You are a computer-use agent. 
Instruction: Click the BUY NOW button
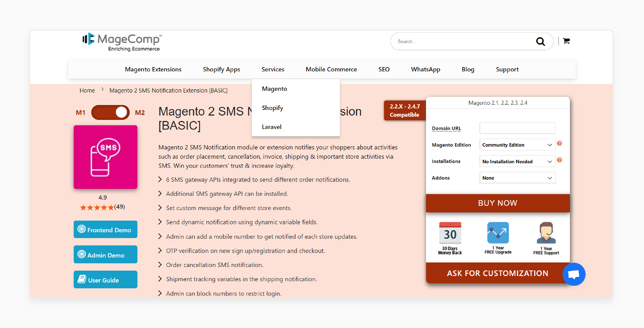(498, 203)
